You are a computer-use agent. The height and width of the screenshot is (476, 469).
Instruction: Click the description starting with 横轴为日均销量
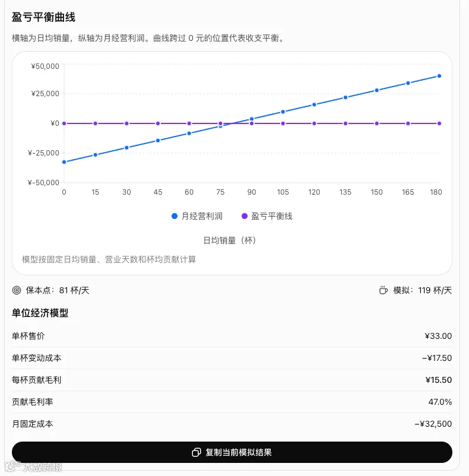148,38
